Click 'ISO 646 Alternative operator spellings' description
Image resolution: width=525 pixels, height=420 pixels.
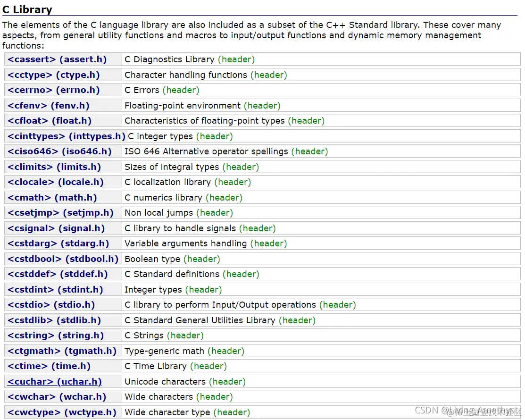[206, 151]
